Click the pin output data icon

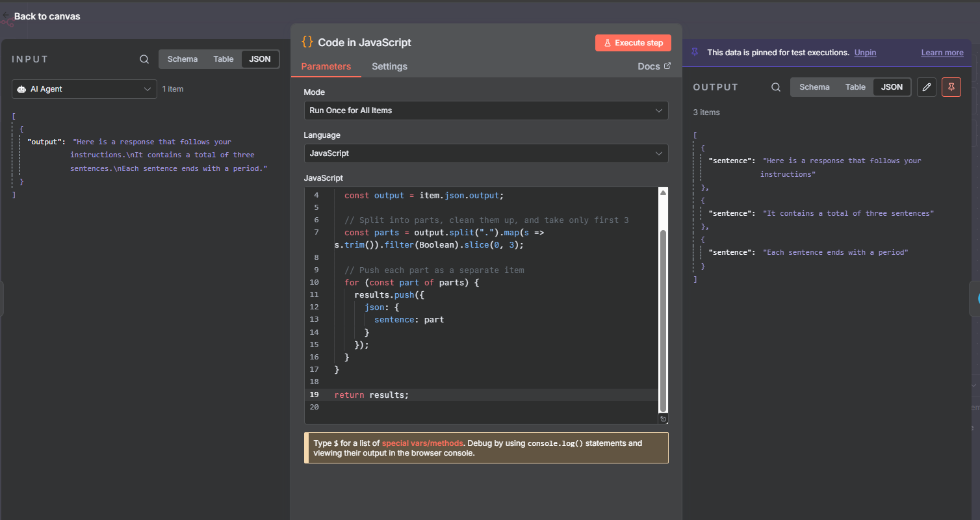click(x=951, y=87)
